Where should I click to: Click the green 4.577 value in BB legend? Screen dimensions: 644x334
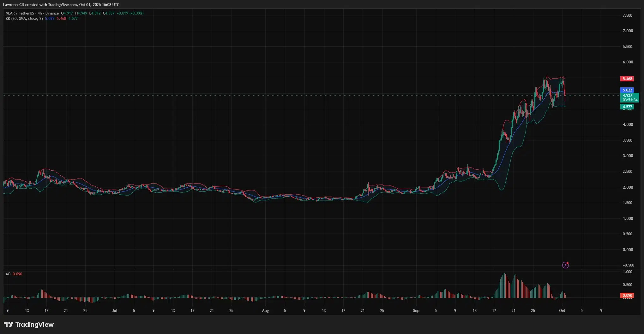tap(73, 19)
